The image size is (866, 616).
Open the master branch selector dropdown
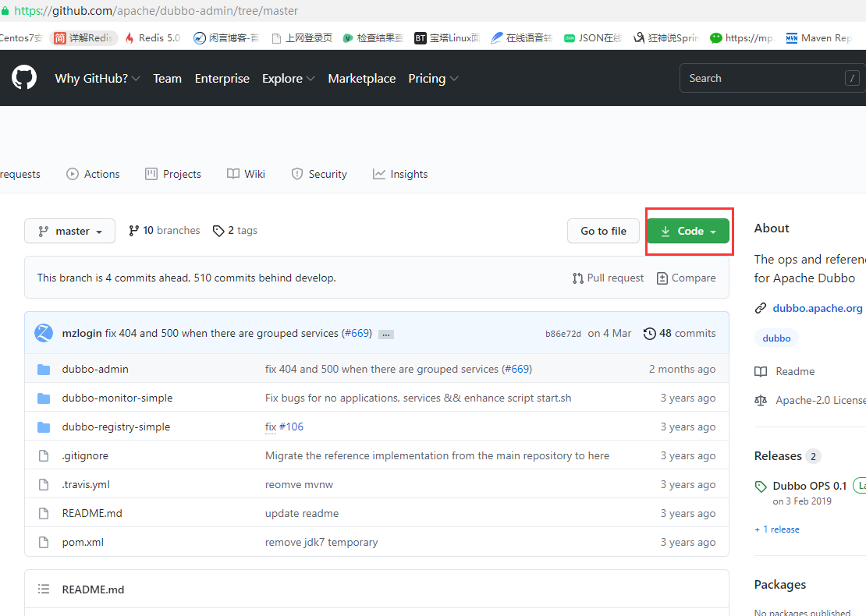pos(69,231)
